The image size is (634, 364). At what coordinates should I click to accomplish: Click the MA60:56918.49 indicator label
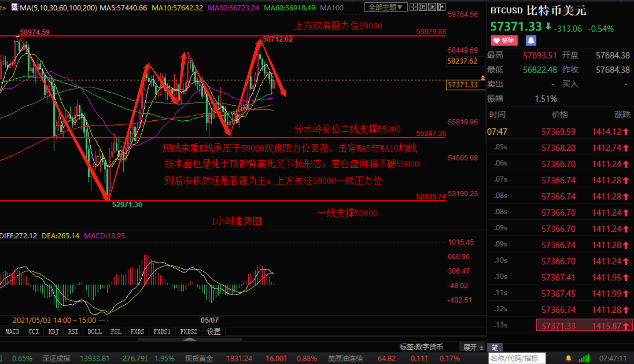(x=289, y=8)
